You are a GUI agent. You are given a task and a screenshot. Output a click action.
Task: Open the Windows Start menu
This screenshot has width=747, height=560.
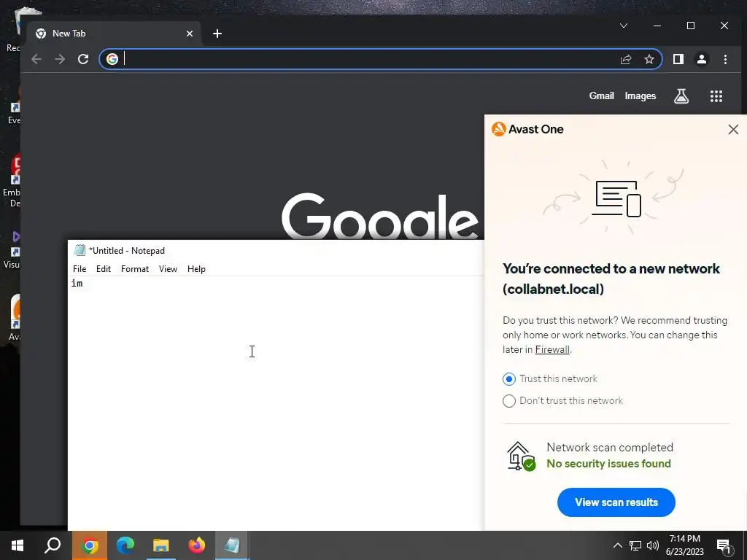point(18,545)
